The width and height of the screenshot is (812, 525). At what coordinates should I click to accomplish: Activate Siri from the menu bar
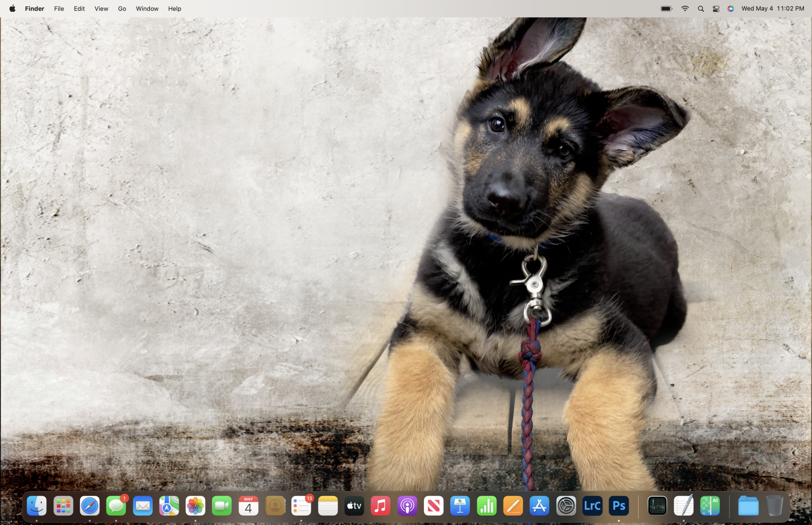pos(730,9)
